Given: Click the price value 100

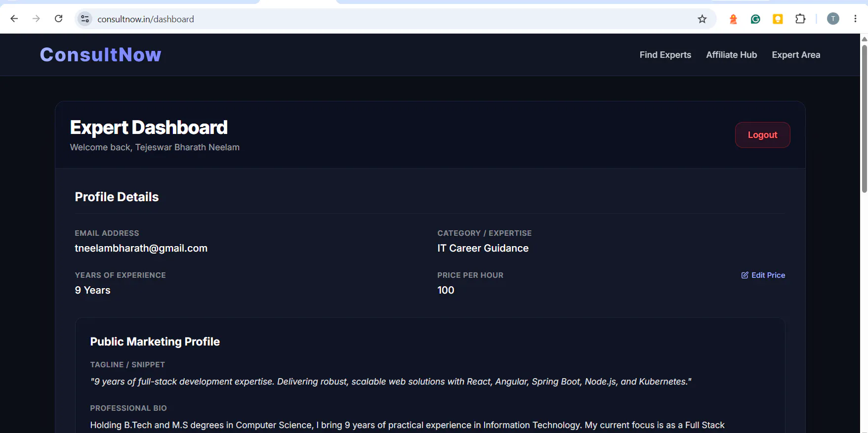Looking at the screenshot, I should (446, 290).
